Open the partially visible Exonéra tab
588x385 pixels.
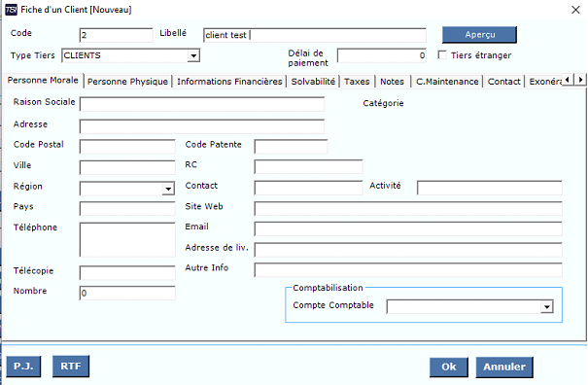[544, 82]
